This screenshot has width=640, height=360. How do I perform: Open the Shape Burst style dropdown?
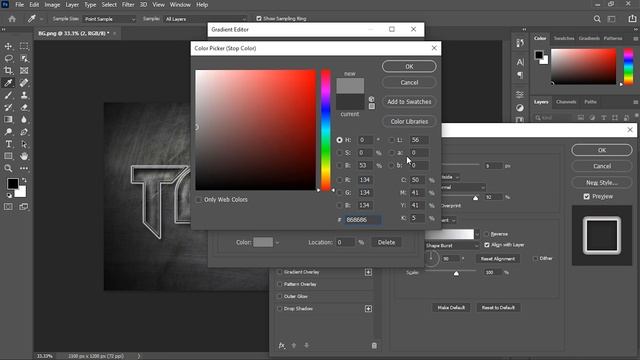(x=452, y=246)
